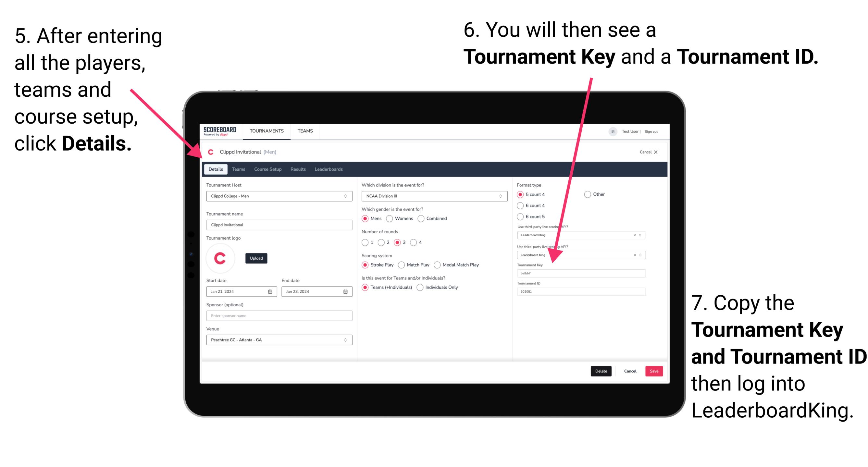Screen dimensions: 868x467
Task: Click the Tournaments navigation tab
Action: coord(267,130)
